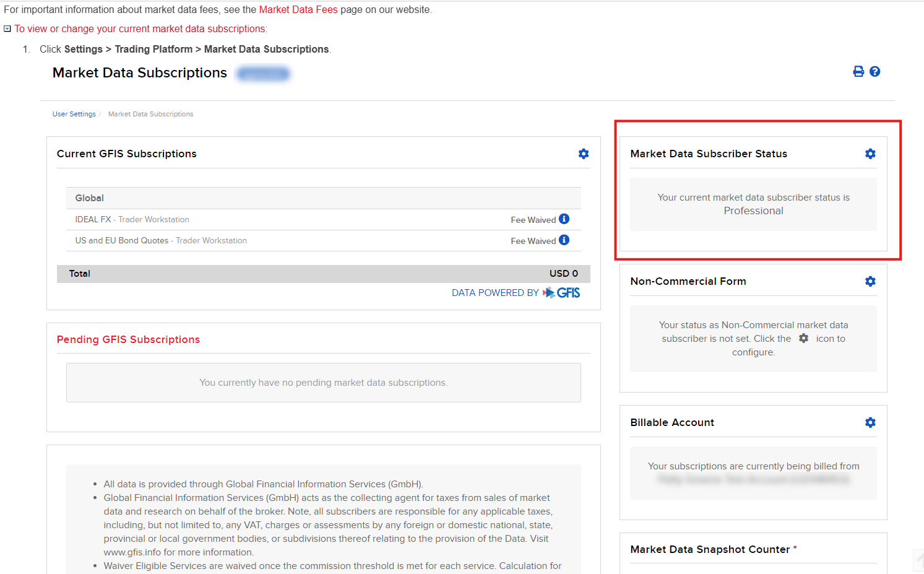Open Market Data Subscriber Status gear icon
Viewport: 924px width, 574px height.
[870, 154]
